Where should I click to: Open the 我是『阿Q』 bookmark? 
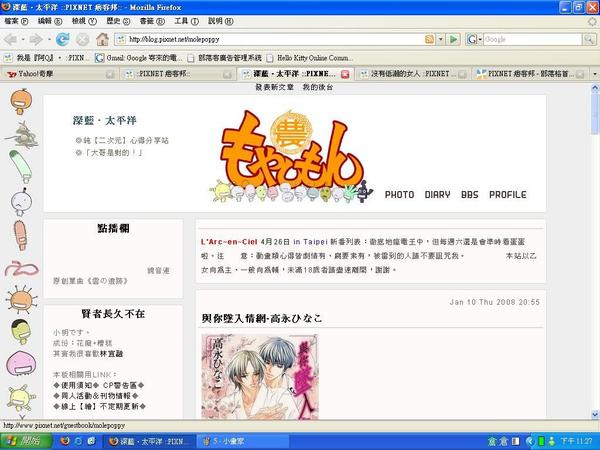pos(47,58)
